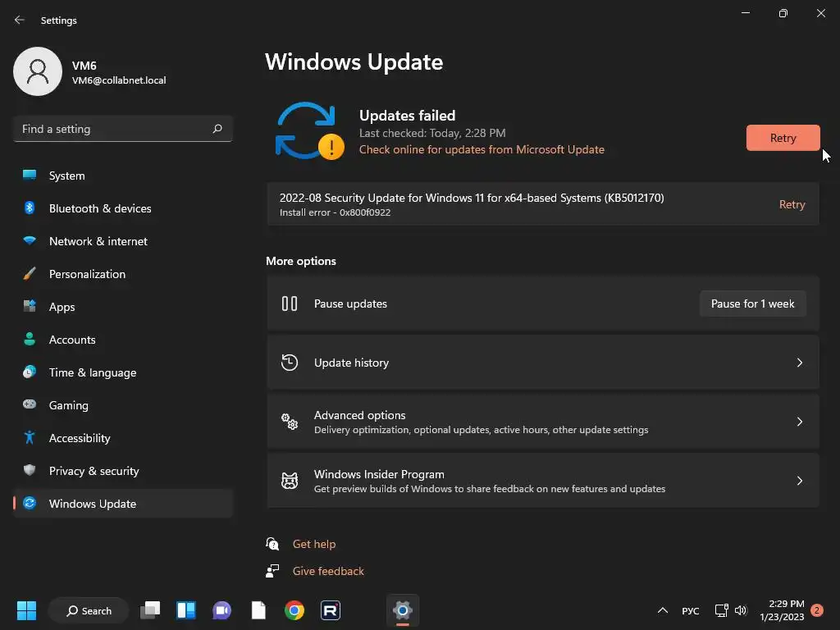Open the Chat camera app on taskbar
Image resolution: width=840 pixels, height=630 pixels.
coord(221,610)
